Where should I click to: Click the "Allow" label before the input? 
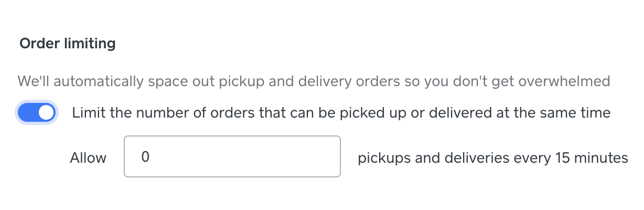(x=88, y=157)
